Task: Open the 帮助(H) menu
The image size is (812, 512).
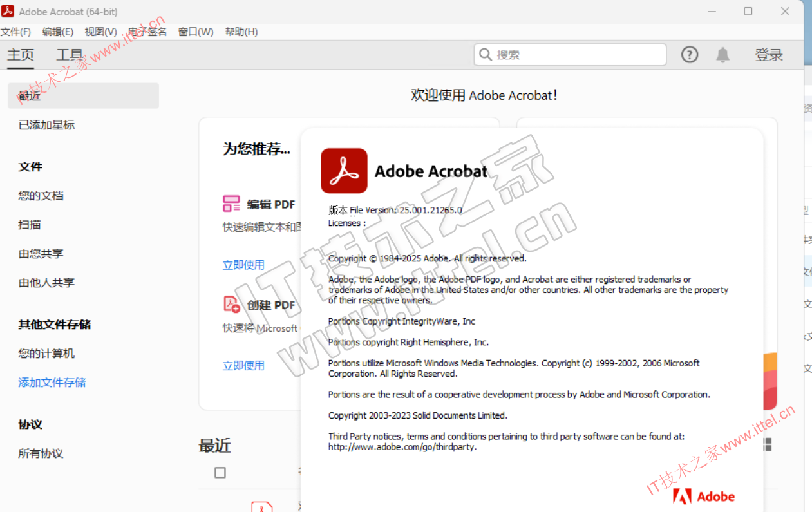Action: pos(241,32)
